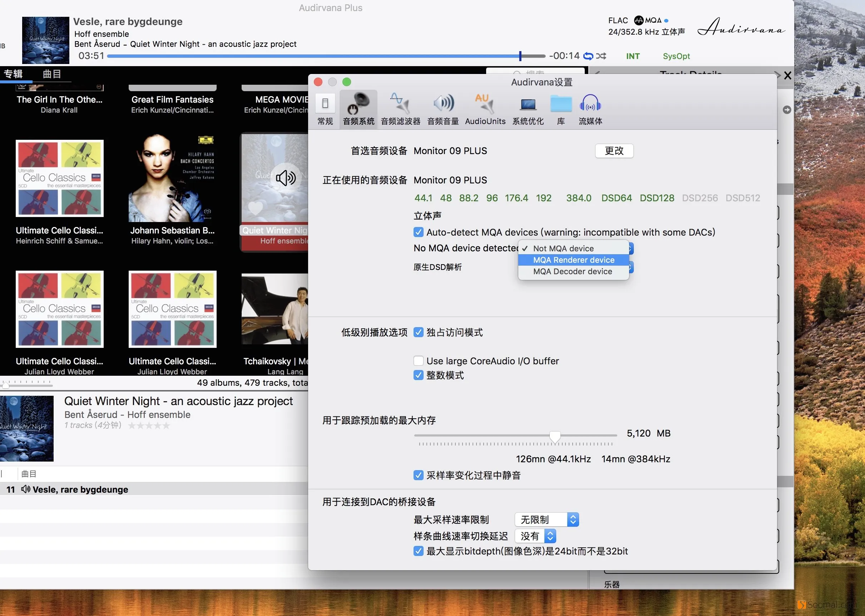865x616 pixels.
Task: Switch to 曲目 tracks tab
Action: coord(51,74)
